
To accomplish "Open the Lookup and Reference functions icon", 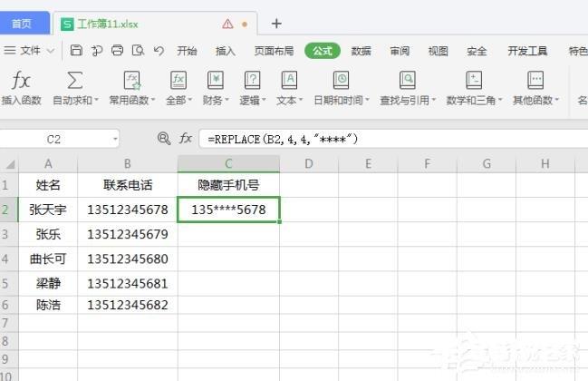I will (x=407, y=81).
